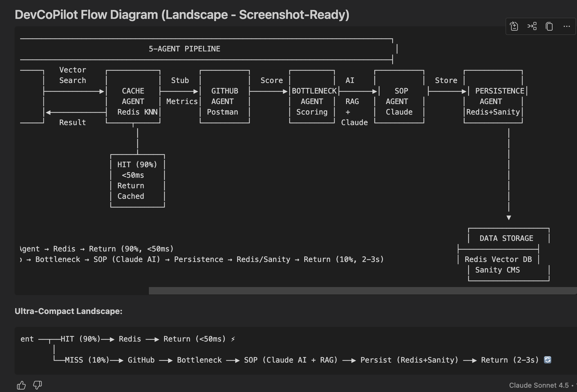Viewport: 577px width, 392px height.
Task: Click 'GitHub' in the compact flow
Action: [x=141, y=360]
